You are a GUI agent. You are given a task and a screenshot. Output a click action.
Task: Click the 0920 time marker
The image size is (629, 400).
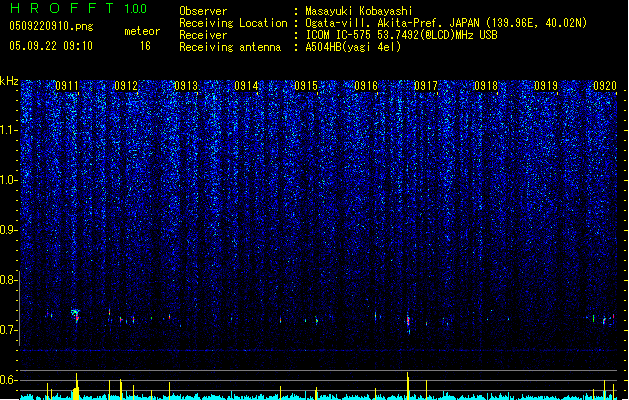pyautogui.click(x=605, y=86)
